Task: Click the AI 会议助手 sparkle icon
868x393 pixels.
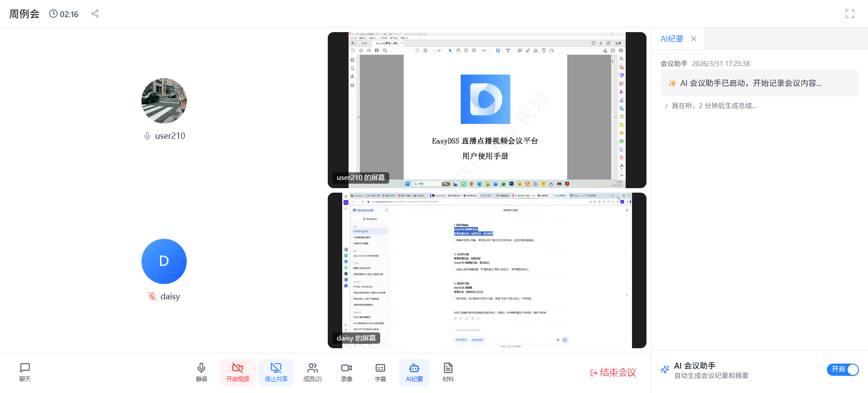Action: coord(665,369)
